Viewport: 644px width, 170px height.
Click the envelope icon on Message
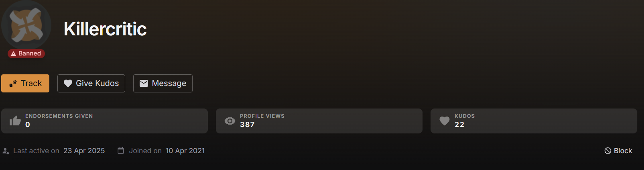144,83
